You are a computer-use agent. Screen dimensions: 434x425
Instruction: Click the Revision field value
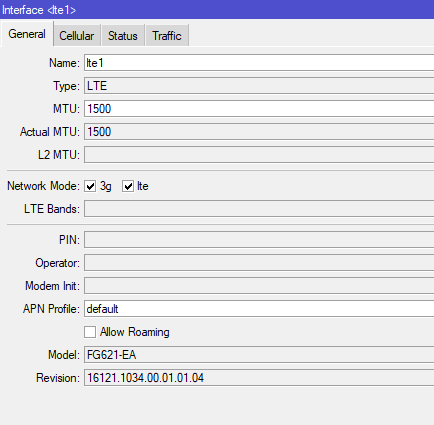[259, 378]
